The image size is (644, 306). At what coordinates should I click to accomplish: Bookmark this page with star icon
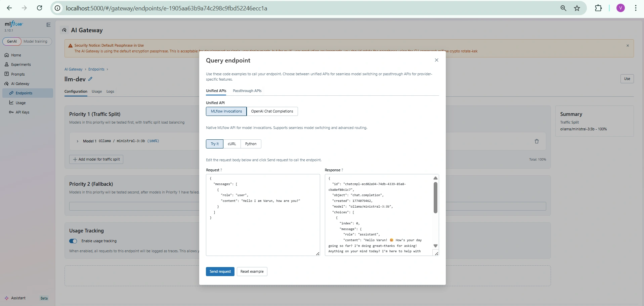point(577,8)
